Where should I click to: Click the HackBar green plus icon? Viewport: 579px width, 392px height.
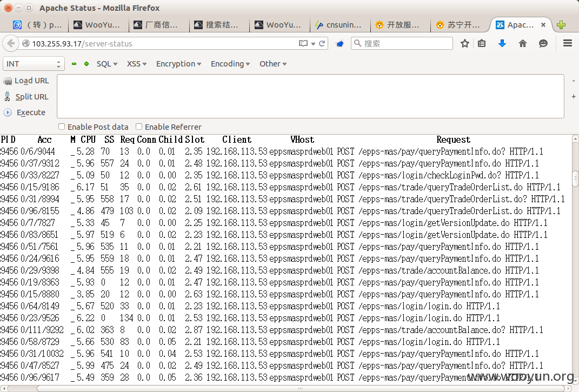(86, 64)
